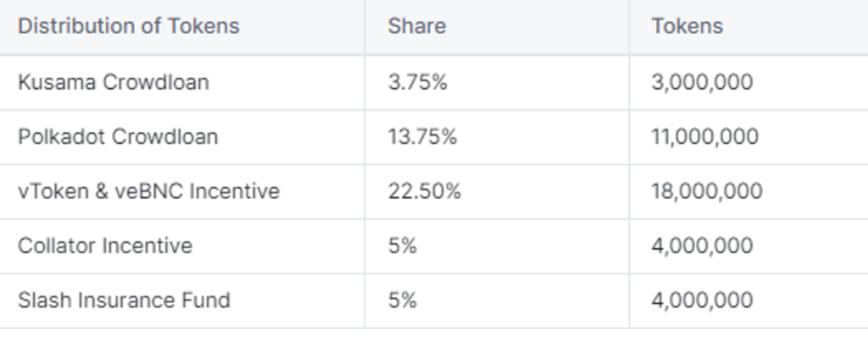Select the Kusama Crowdloan row label
The height and width of the screenshot is (337, 868).
point(114,82)
